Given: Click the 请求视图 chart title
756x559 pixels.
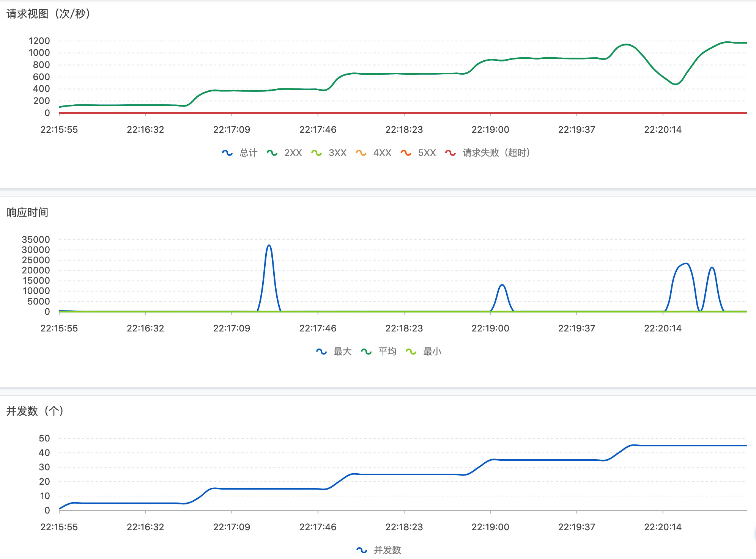Looking at the screenshot, I should pyautogui.click(x=49, y=14).
